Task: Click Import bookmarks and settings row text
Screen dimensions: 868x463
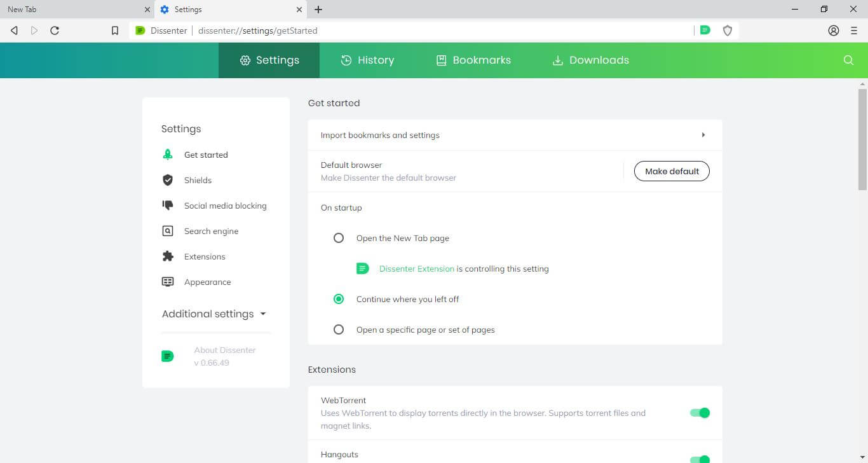Action: (x=380, y=135)
